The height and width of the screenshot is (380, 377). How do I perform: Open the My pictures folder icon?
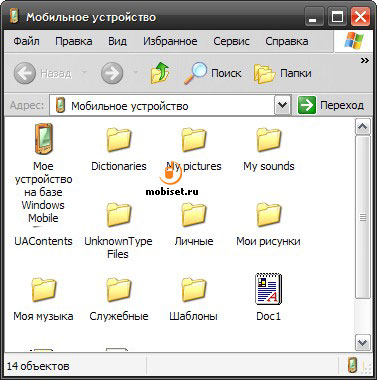coord(194,140)
